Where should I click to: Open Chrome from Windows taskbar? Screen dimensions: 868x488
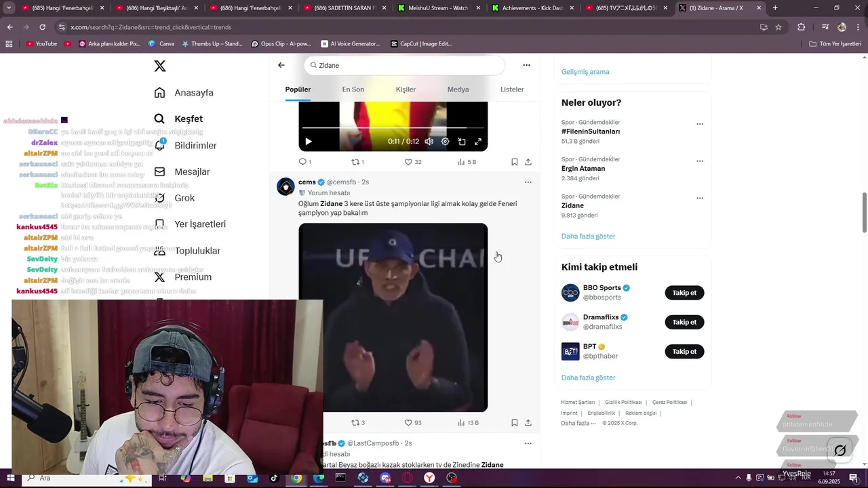coord(296,478)
